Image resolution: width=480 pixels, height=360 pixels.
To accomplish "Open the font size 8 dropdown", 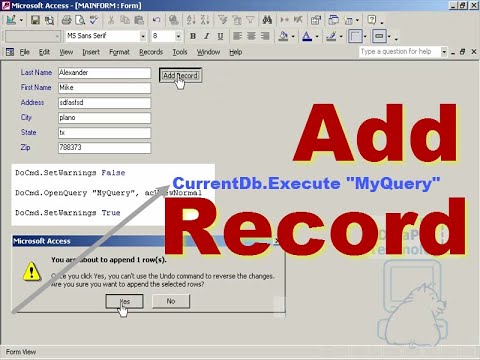I will click(x=178, y=36).
